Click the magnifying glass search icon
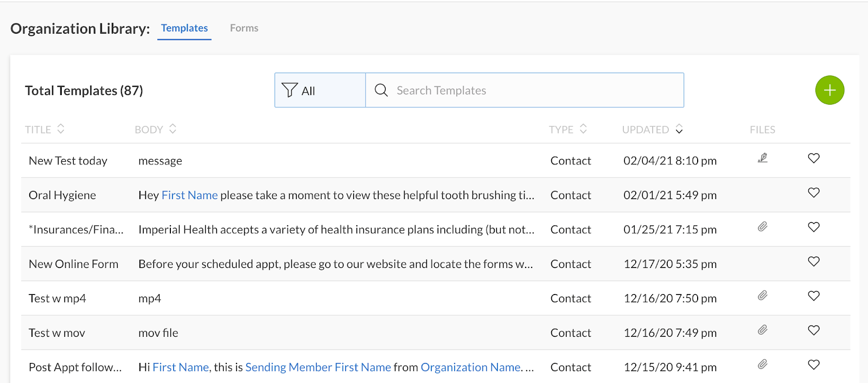 (x=381, y=90)
